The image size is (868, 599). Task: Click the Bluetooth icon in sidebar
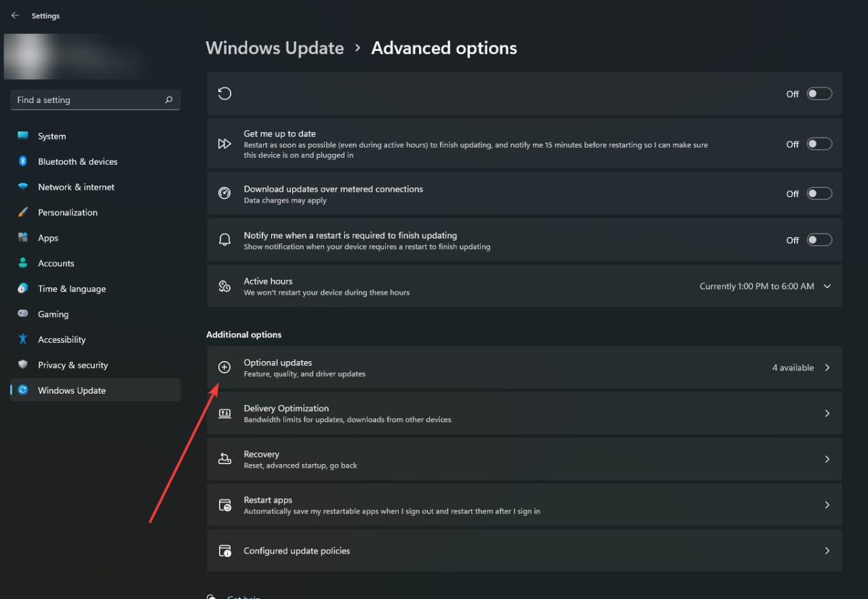click(x=23, y=161)
